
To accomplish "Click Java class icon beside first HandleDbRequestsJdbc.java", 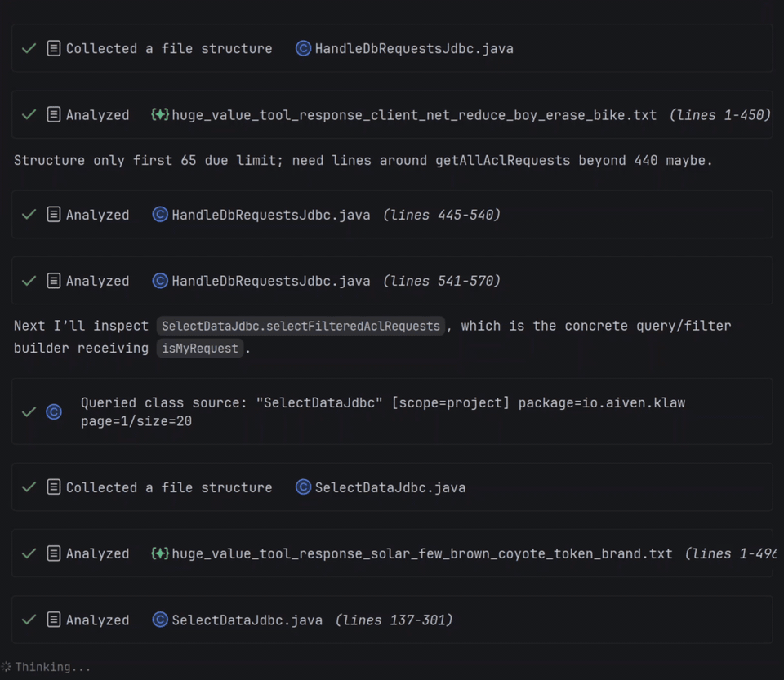I will 303,48.
